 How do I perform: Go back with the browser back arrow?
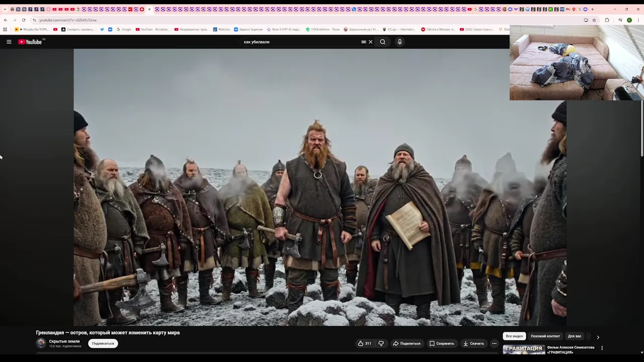5,20
